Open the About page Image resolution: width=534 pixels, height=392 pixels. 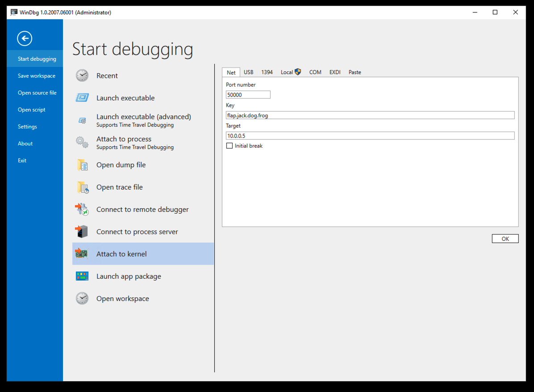pyautogui.click(x=35, y=144)
